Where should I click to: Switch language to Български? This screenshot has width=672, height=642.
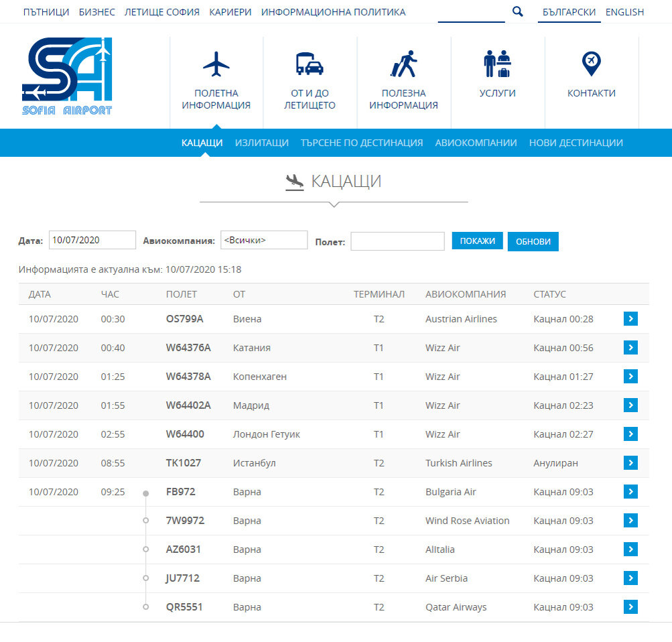(x=569, y=12)
